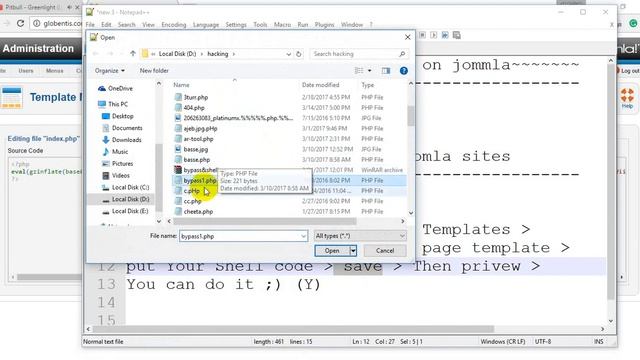Viewport: 640px width, 360px height.
Task: Open Notepad++ File menu
Action: (x=90, y=24)
